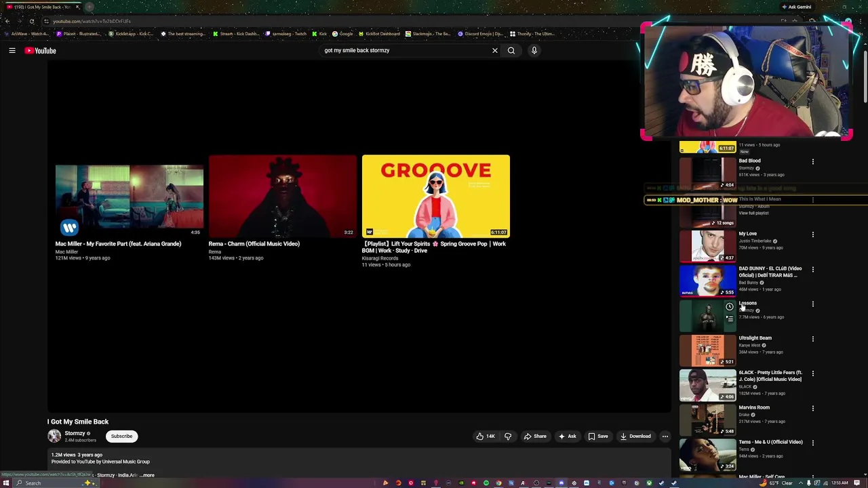868x488 pixels.
Task: Like the video showing 14K likes
Action: pyautogui.click(x=486, y=436)
